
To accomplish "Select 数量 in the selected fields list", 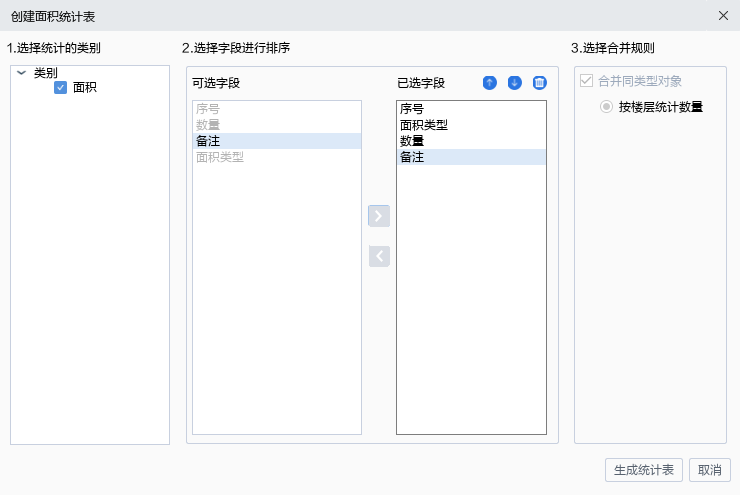I will coord(471,141).
